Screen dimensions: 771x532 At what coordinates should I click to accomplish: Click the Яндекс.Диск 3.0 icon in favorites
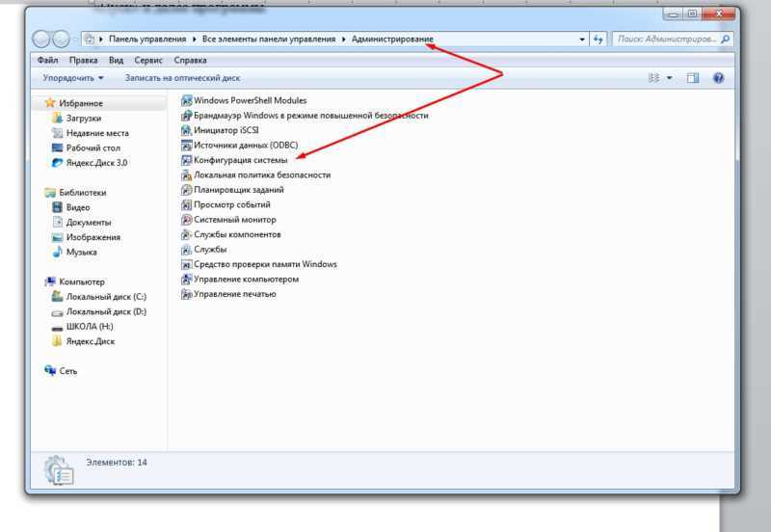[58, 163]
